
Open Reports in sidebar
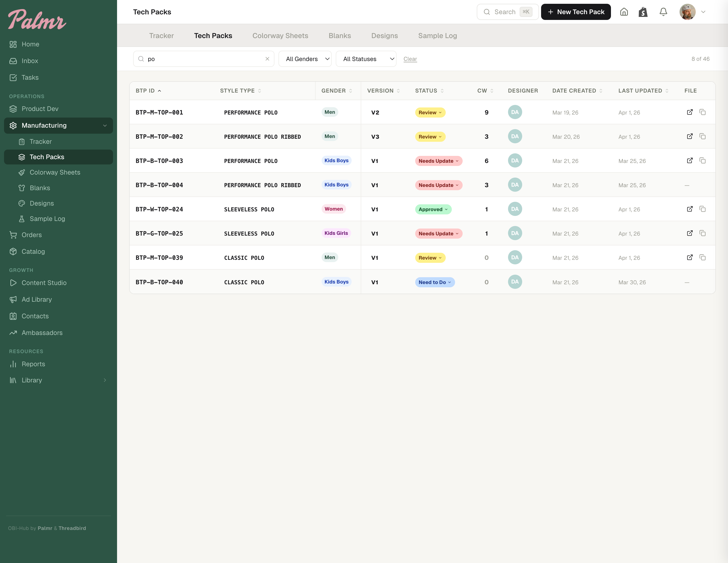tap(58, 364)
